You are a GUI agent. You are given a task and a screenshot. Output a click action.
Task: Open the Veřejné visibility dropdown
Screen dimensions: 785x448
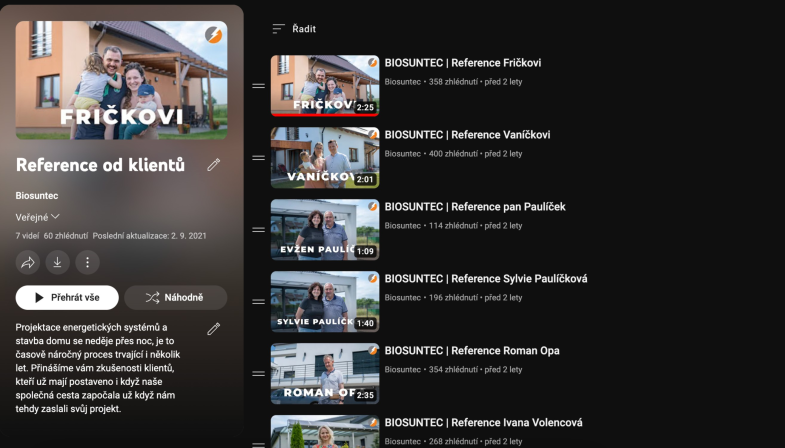38,217
